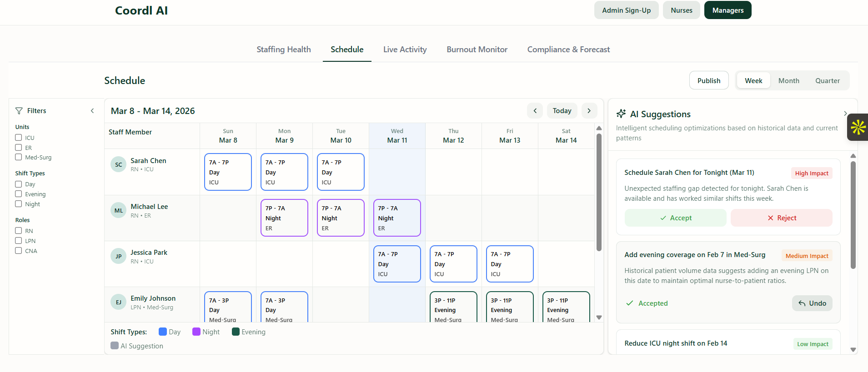Open Michael Lee's Mar 11 Night shift
This screenshot has width=868, height=372.
397,218
